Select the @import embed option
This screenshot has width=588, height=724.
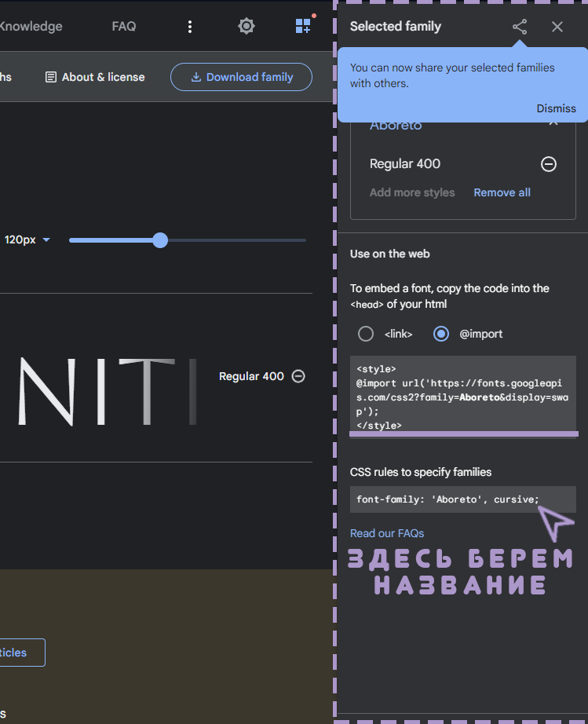441,334
